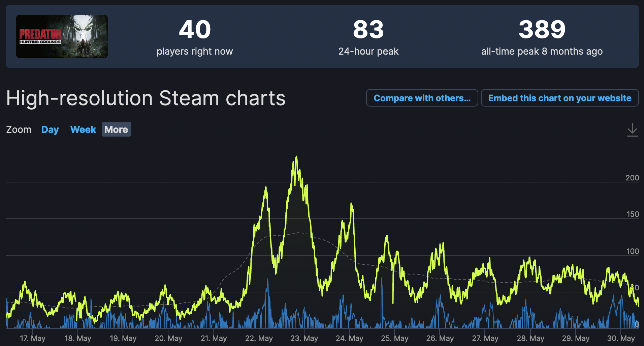Select the Day zoom option
The image size is (644, 346).
pyautogui.click(x=50, y=129)
